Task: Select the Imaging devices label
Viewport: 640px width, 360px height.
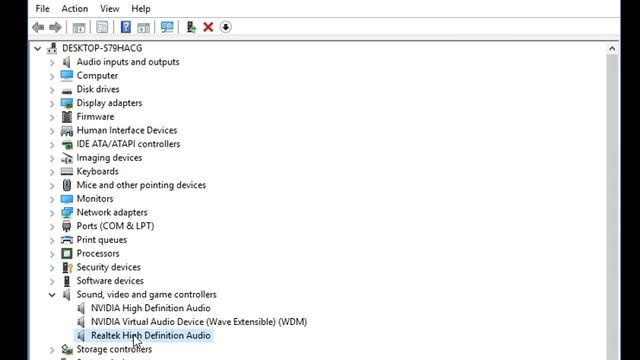Action: coord(109,158)
